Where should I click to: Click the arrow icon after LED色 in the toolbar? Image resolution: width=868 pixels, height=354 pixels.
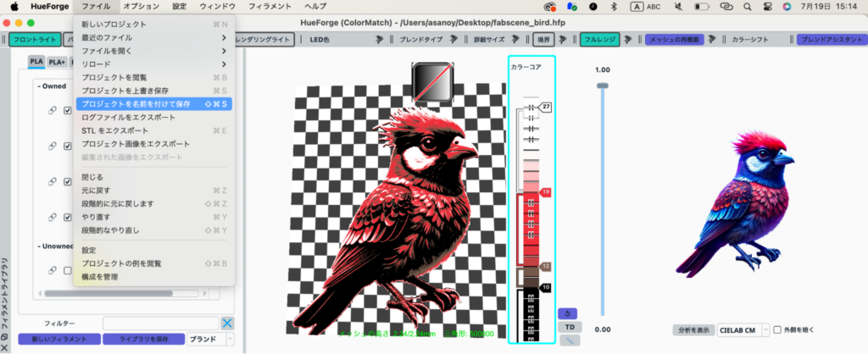tap(380, 40)
